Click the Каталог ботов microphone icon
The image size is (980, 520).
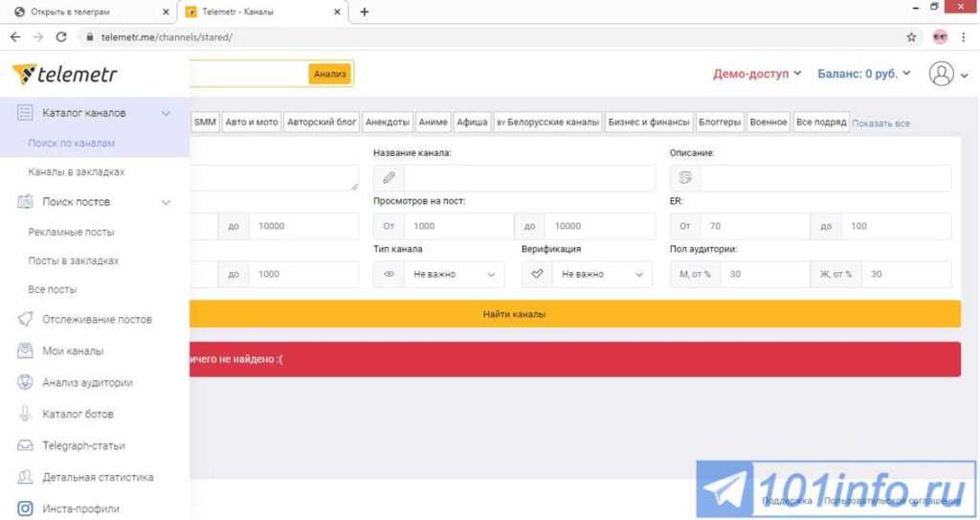(26, 414)
